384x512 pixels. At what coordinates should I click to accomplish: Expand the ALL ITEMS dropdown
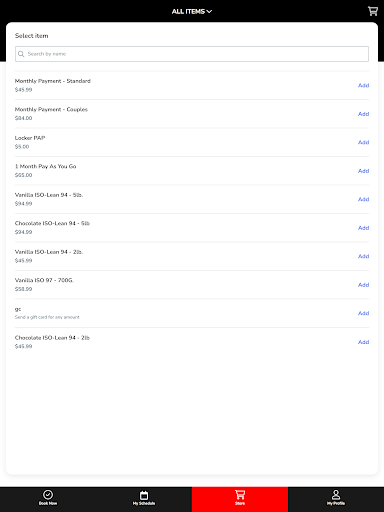192,11
